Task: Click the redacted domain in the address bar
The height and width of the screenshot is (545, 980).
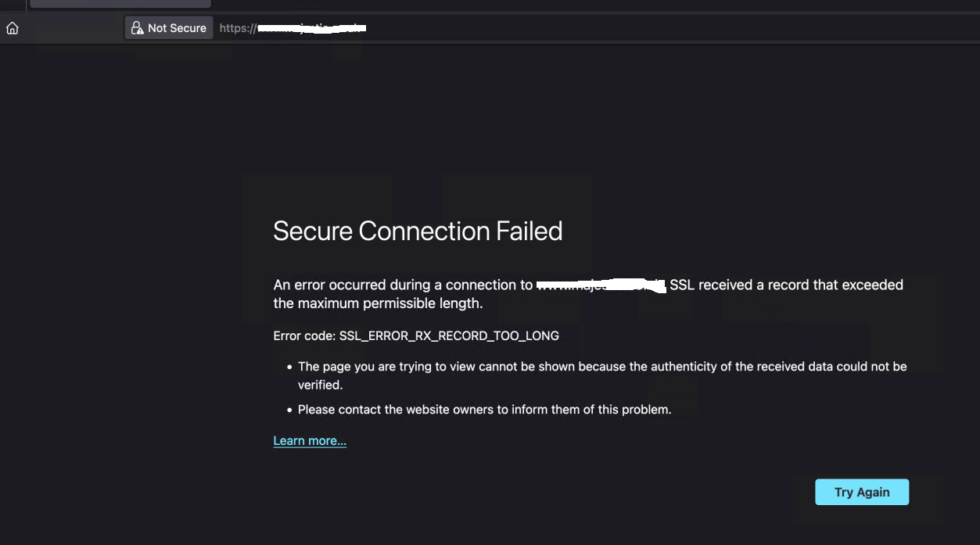Action: tap(312, 28)
